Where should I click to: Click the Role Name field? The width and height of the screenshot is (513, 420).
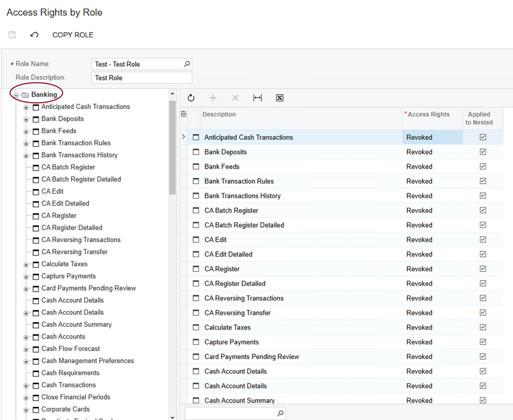pos(142,64)
